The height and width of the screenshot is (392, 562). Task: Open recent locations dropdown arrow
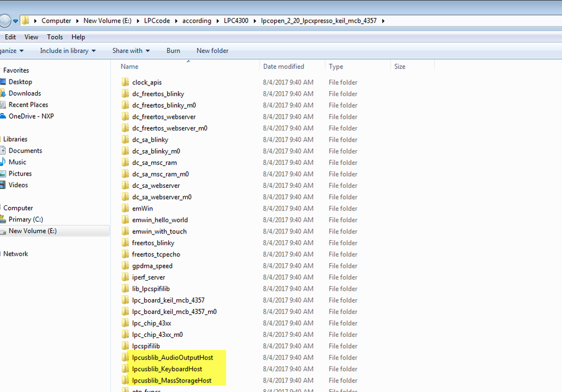point(15,21)
